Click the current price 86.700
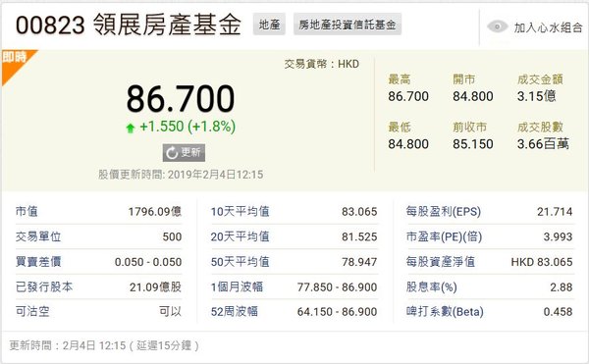This screenshot has height=364, width=589. click(x=181, y=99)
